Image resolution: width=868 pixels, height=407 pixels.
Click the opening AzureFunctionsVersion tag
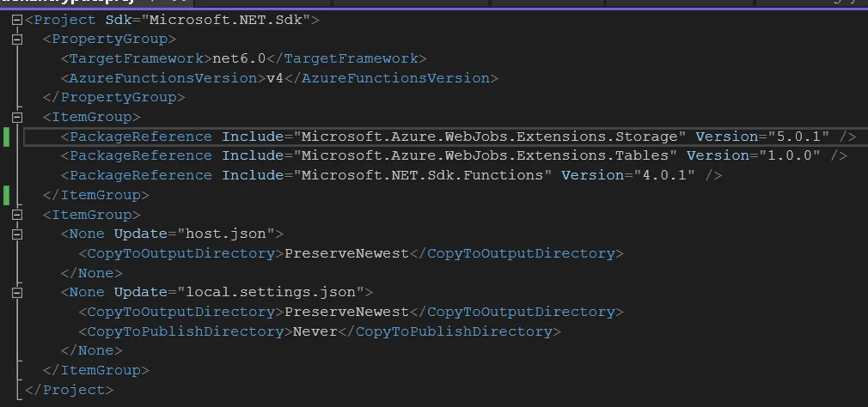click(163, 78)
